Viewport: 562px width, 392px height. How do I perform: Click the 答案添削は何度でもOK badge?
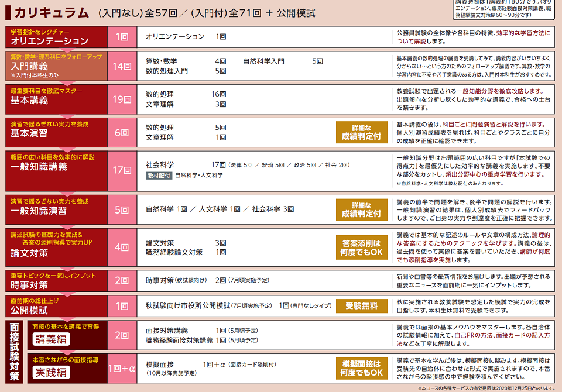click(361, 247)
